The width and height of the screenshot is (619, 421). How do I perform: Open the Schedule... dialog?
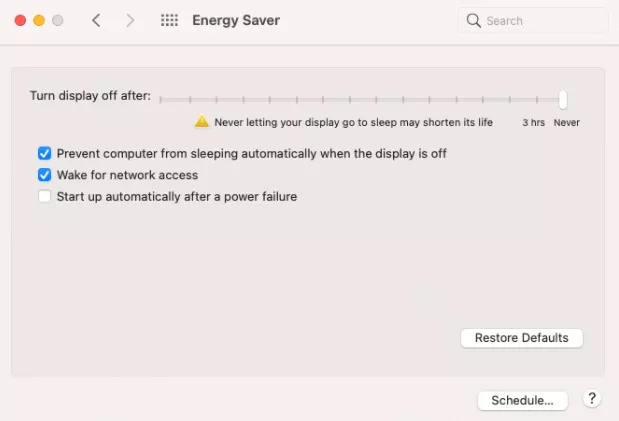(522, 400)
